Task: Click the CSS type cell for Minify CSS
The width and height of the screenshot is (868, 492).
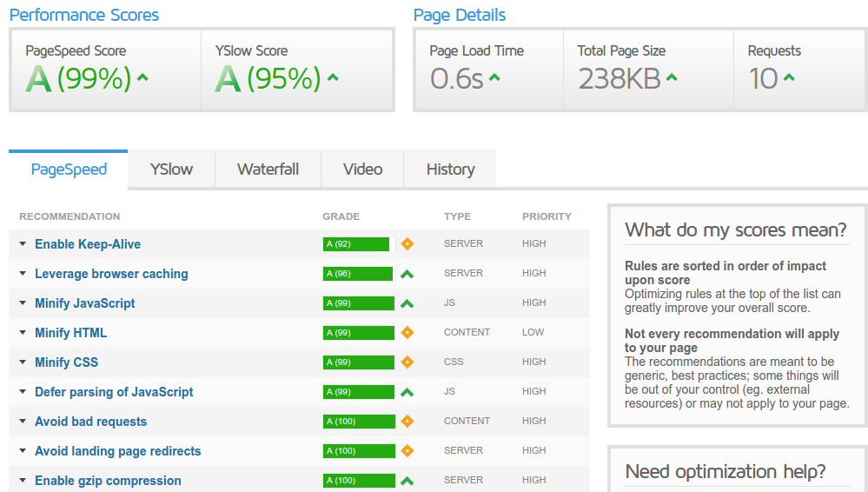Action: click(x=454, y=362)
